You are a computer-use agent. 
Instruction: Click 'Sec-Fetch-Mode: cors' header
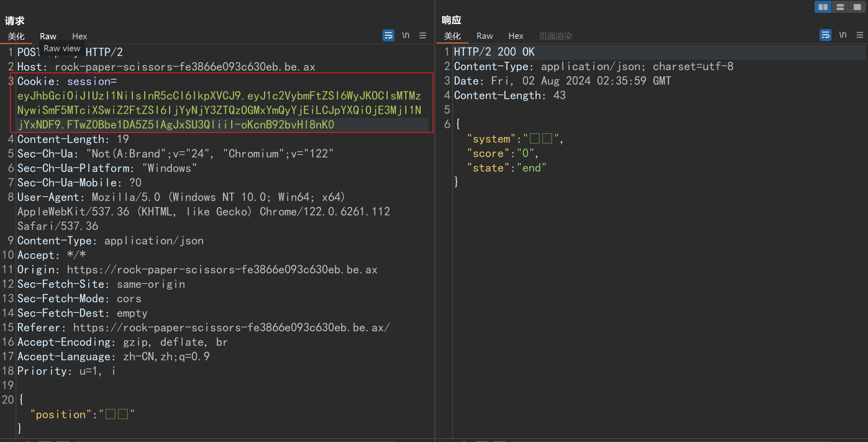click(x=79, y=298)
